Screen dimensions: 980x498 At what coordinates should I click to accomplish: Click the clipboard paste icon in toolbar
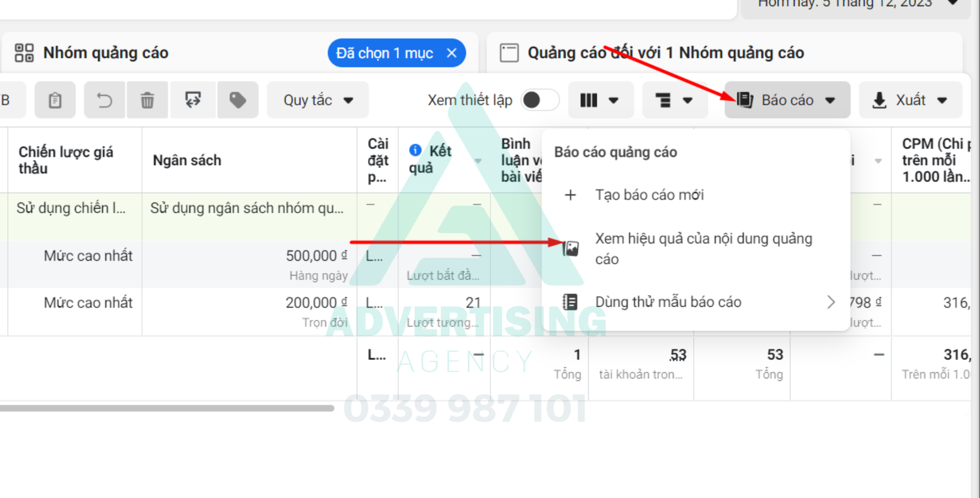point(55,100)
